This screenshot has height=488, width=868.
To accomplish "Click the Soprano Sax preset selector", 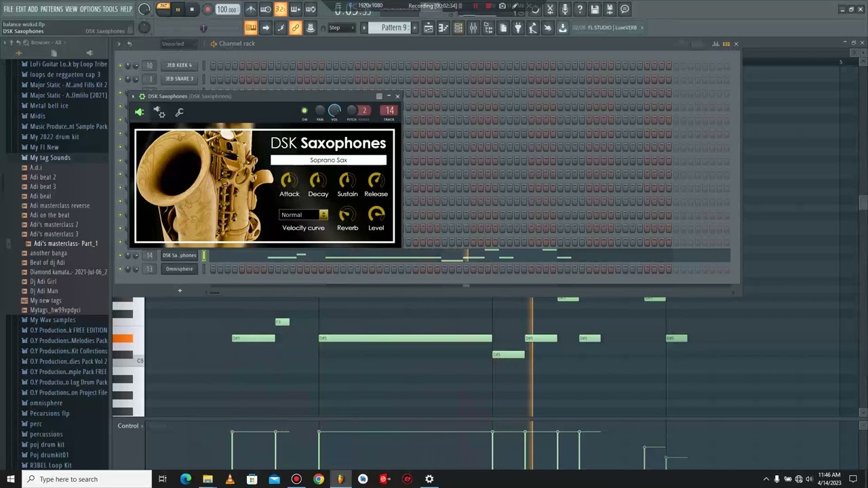I will pyautogui.click(x=328, y=160).
